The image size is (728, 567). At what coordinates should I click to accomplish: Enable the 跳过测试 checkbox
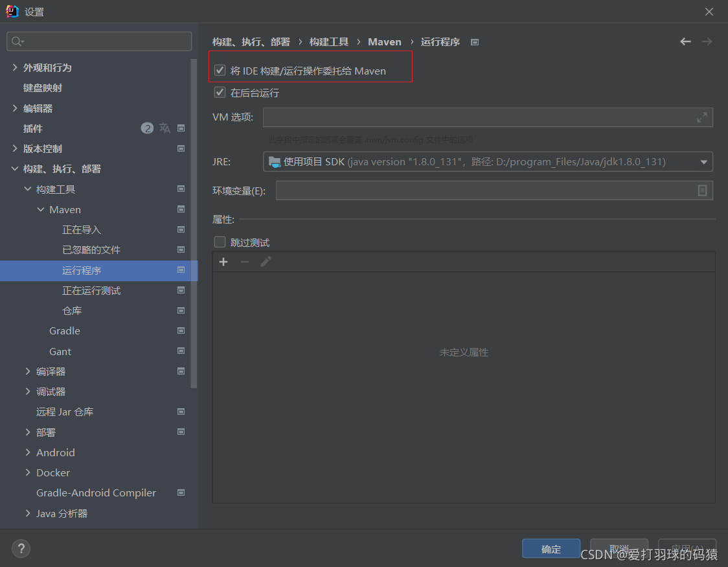(220, 242)
